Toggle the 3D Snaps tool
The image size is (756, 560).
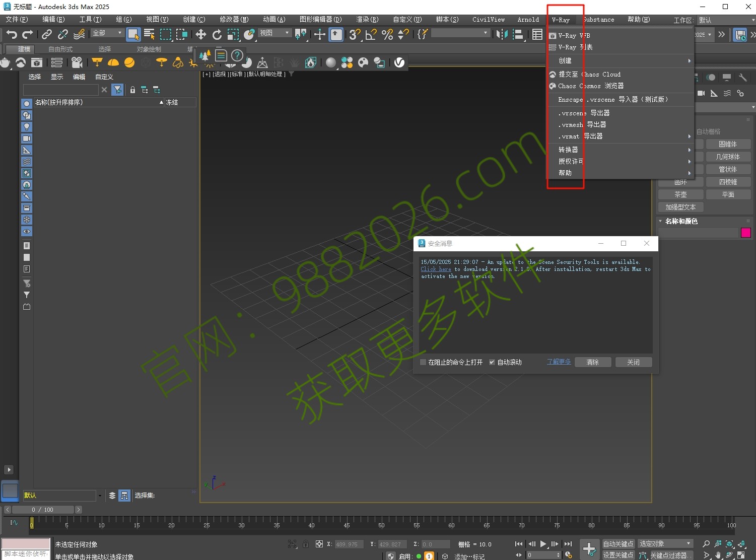click(355, 34)
